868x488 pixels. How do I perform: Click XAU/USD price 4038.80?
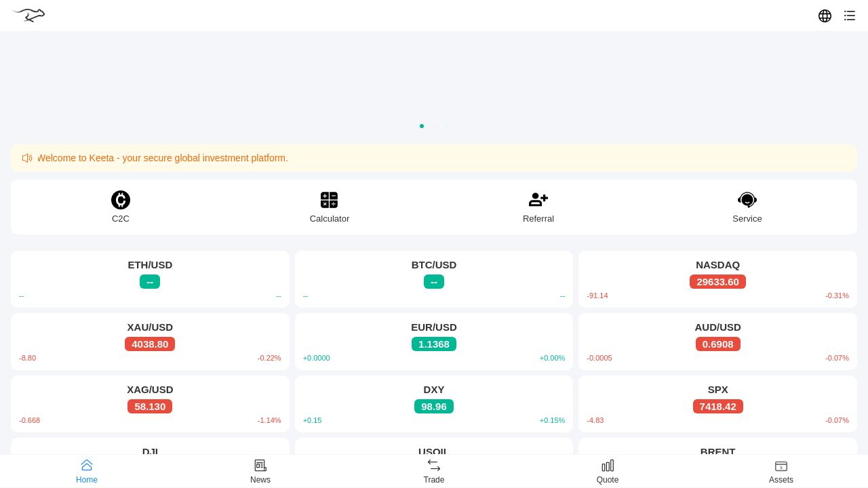point(150,344)
